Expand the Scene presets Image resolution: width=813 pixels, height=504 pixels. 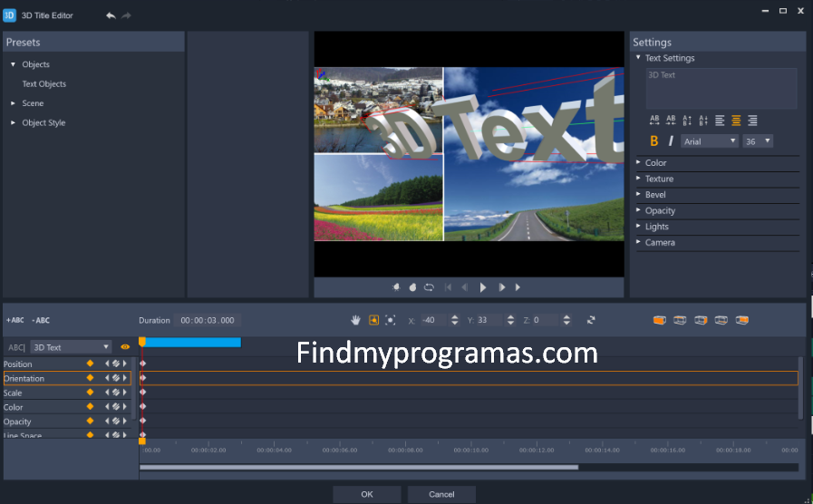pos(13,103)
